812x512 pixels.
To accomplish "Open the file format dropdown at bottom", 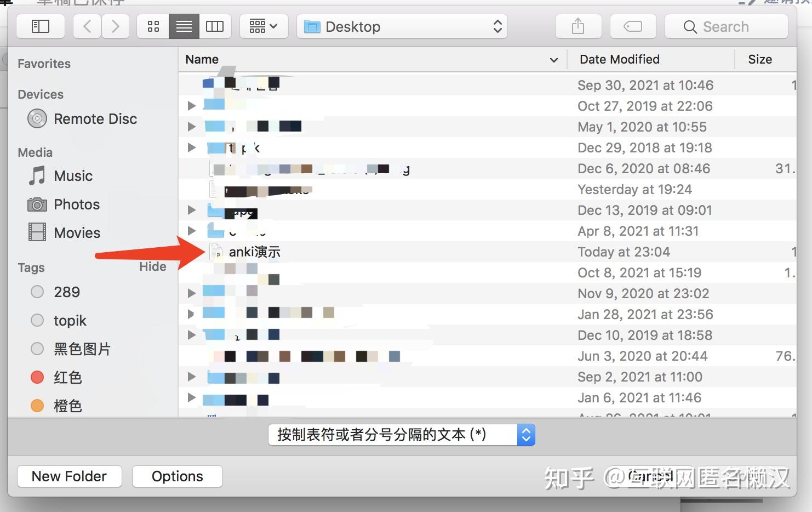I will coord(402,434).
